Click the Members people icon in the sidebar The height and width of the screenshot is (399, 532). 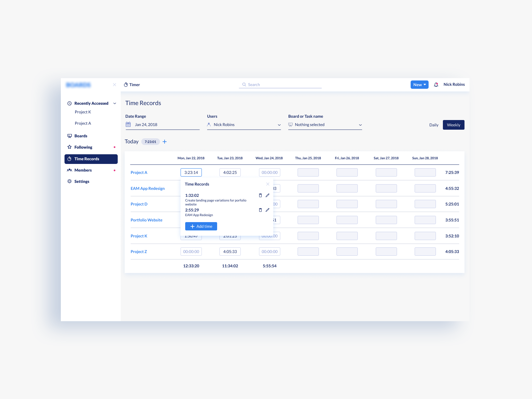[x=69, y=170]
